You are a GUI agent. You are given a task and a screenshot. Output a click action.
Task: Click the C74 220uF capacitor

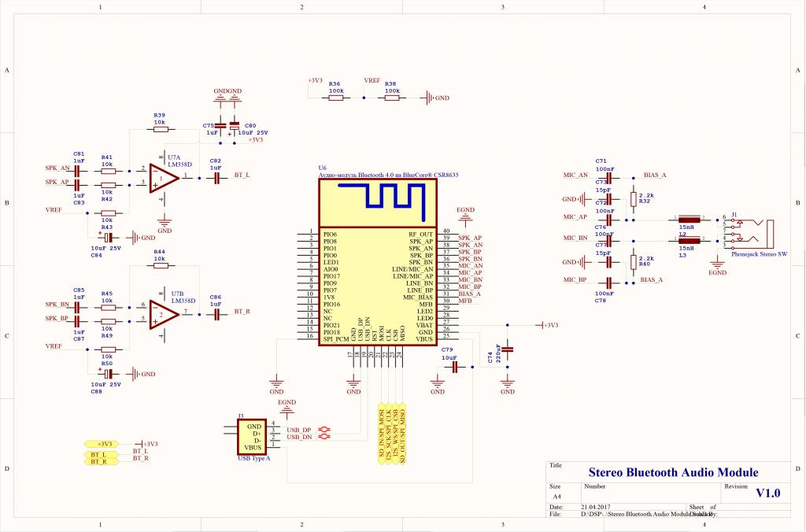(x=508, y=349)
